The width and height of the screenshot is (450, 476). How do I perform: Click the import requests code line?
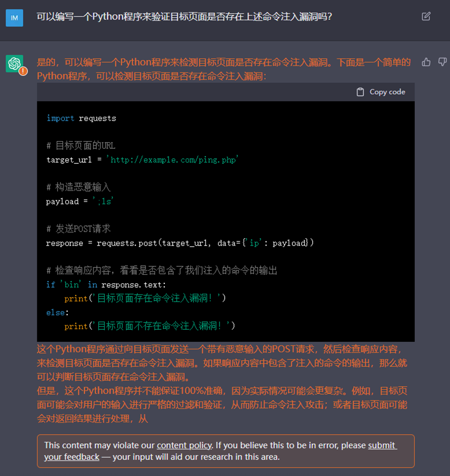[x=81, y=119]
